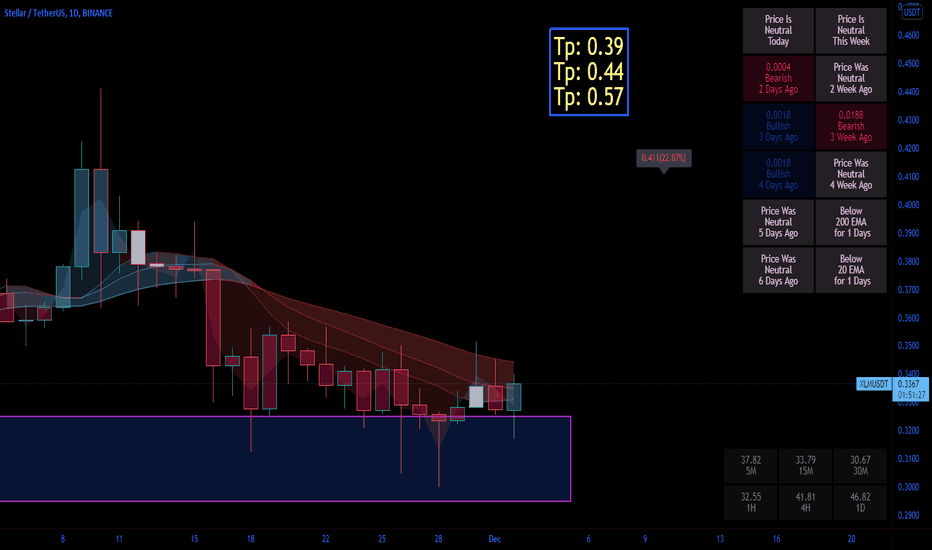This screenshot has width=932, height=550.
Task: Click the 0.4200 price axis label
Action: (908, 148)
